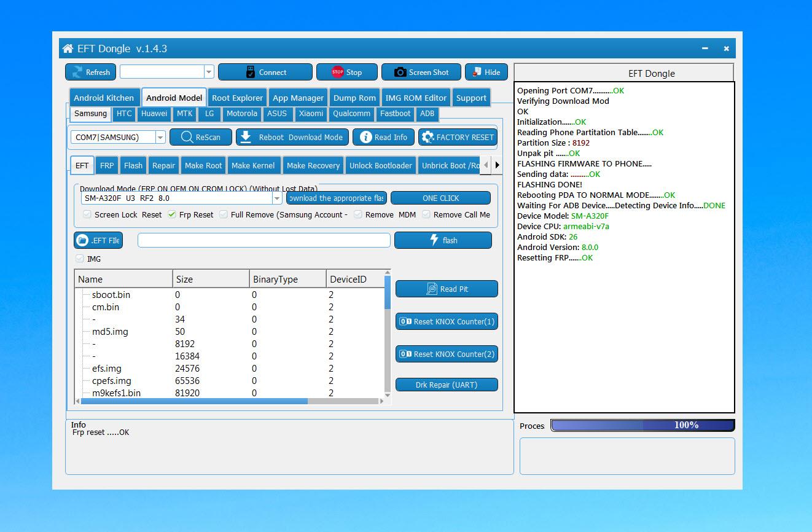Switch to the Support tab

coord(471,98)
